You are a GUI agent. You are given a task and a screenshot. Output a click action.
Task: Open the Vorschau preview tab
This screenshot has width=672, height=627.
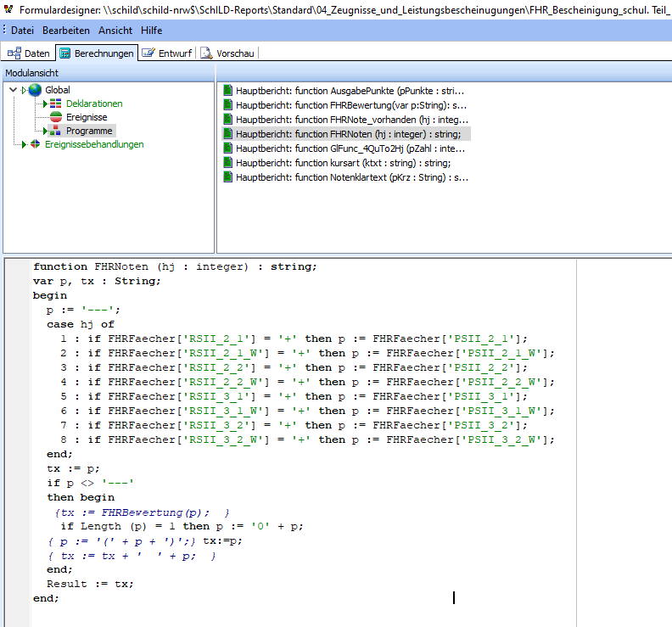pos(227,53)
